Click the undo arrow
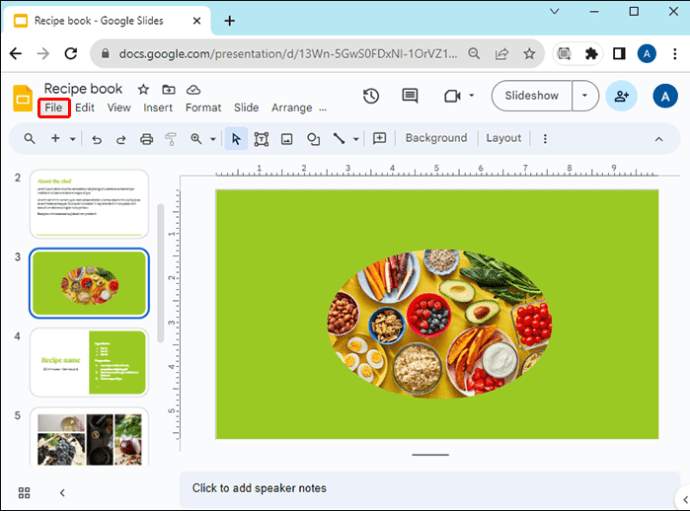Viewport: 690px width, 511px height. (x=97, y=140)
